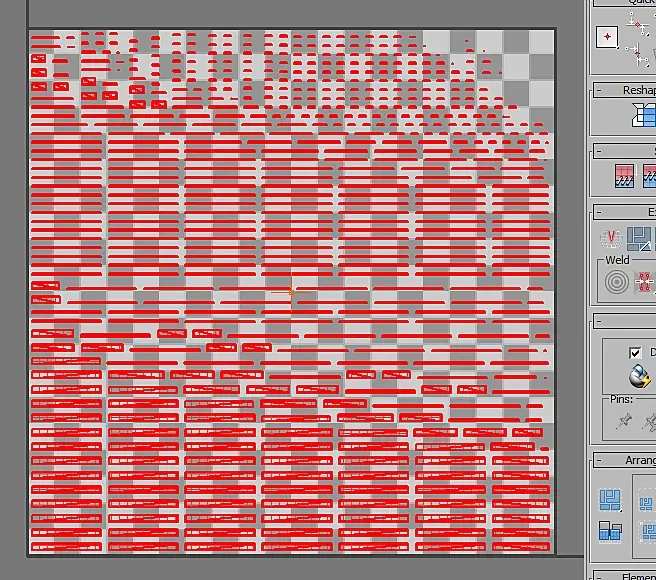Collapse the Arrange Elements rollout
The width and height of the screenshot is (656, 580).
pos(599,460)
